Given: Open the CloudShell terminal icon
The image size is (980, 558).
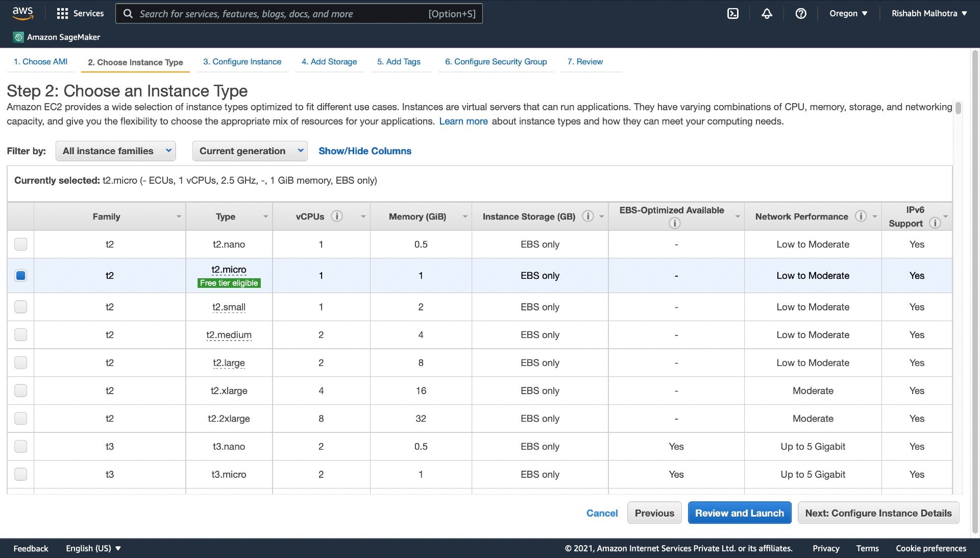Looking at the screenshot, I should 732,14.
